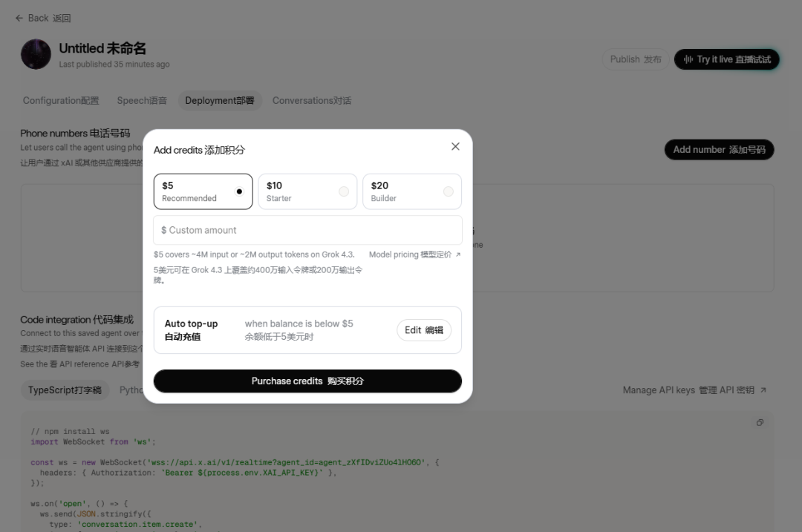This screenshot has height=532, width=802.
Task: Click the Untitled agent title
Action: [x=102, y=48]
